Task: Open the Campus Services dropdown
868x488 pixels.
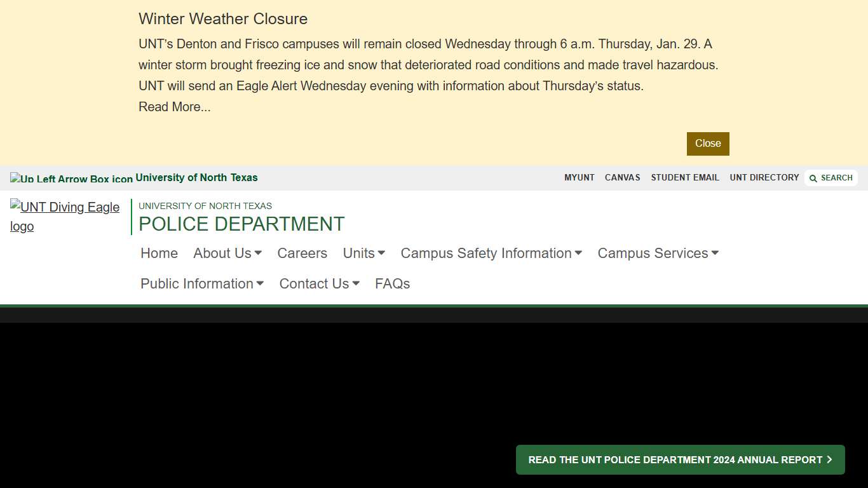Action: [x=658, y=253]
